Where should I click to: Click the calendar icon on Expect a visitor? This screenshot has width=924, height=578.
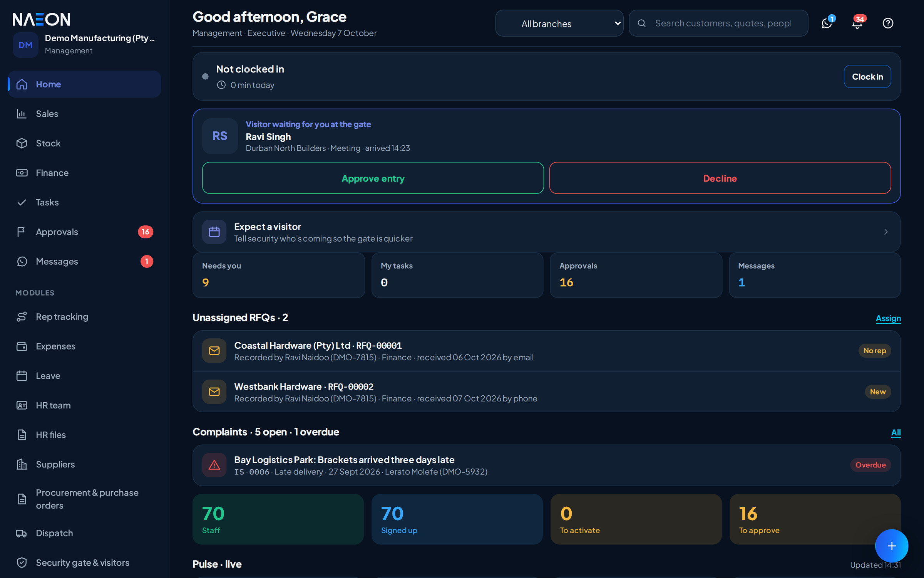(x=214, y=232)
